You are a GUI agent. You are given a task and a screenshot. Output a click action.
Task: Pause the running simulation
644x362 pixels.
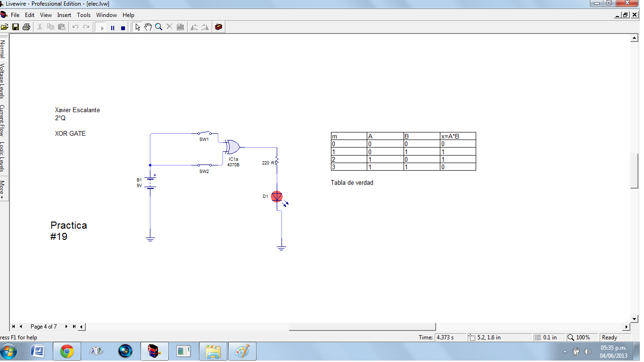point(112,27)
